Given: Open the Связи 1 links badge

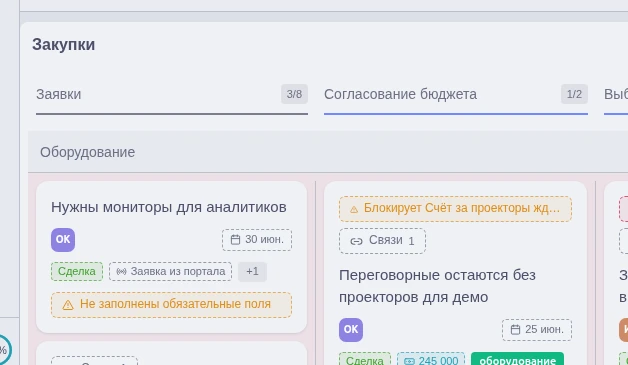Looking at the screenshot, I should tap(382, 241).
